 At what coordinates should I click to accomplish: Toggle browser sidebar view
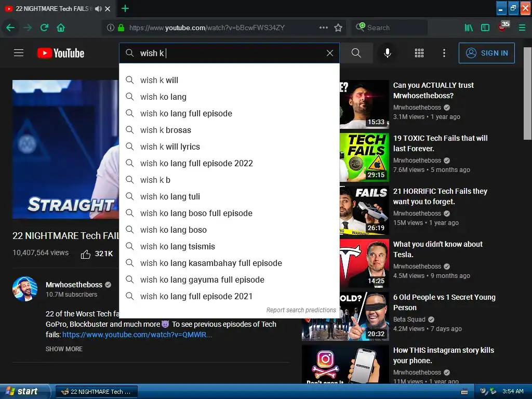[x=485, y=28]
